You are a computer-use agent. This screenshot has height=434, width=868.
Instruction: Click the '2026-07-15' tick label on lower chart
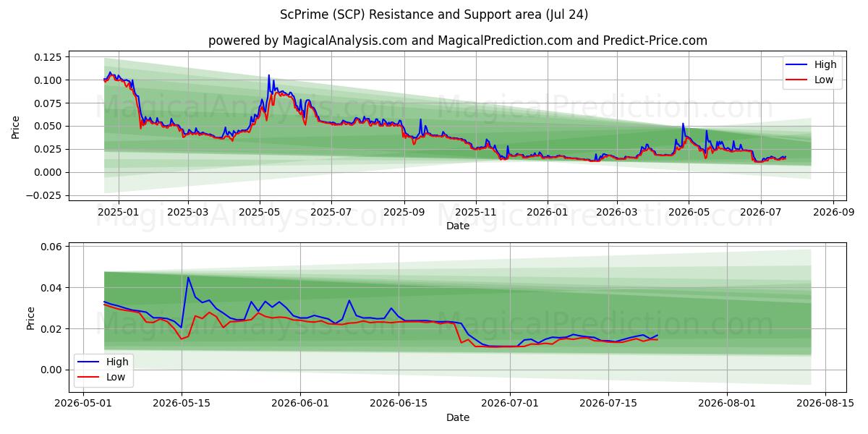608,404
